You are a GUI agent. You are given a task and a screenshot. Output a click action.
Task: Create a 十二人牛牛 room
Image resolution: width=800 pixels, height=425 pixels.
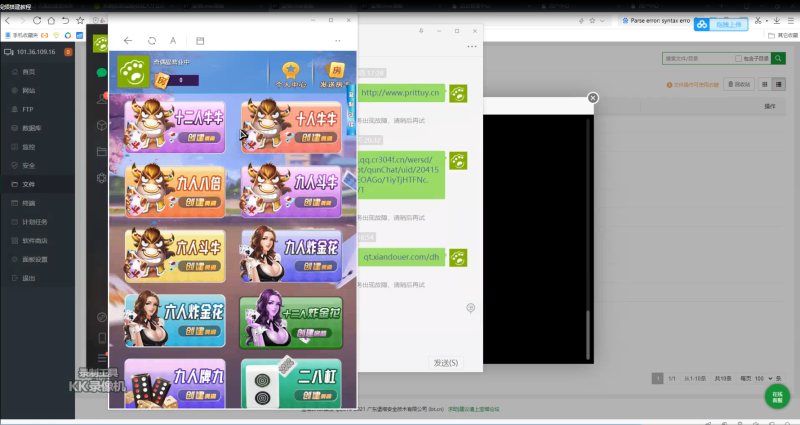pyautogui.click(x=200, y=137)
